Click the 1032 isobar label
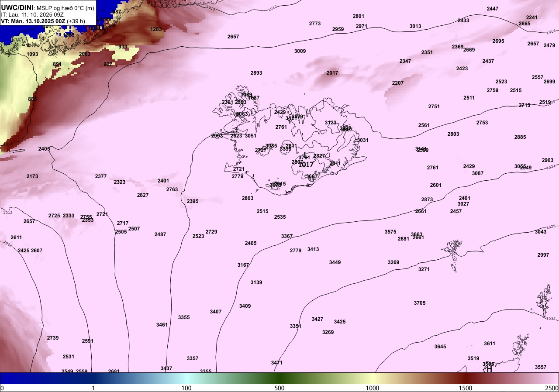This screenshot has height=392, width=559. [551, 319]
